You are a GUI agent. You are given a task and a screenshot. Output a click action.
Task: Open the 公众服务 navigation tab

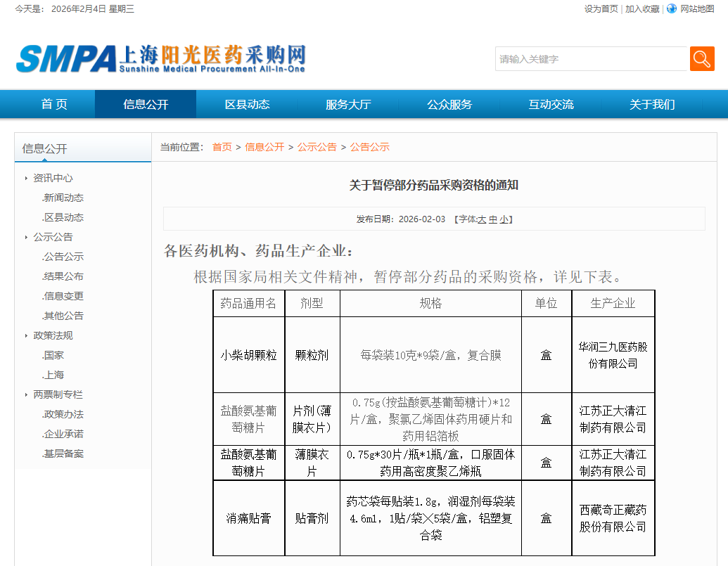coord(449,104)
